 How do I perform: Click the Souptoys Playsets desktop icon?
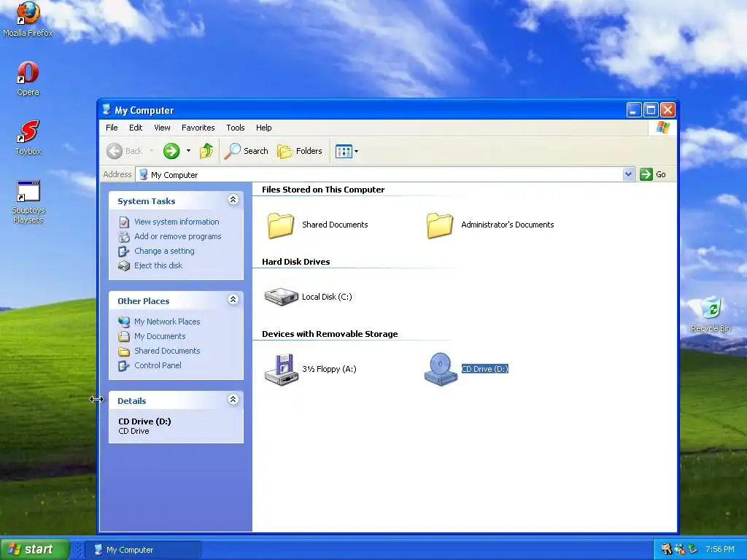(28, 202)
